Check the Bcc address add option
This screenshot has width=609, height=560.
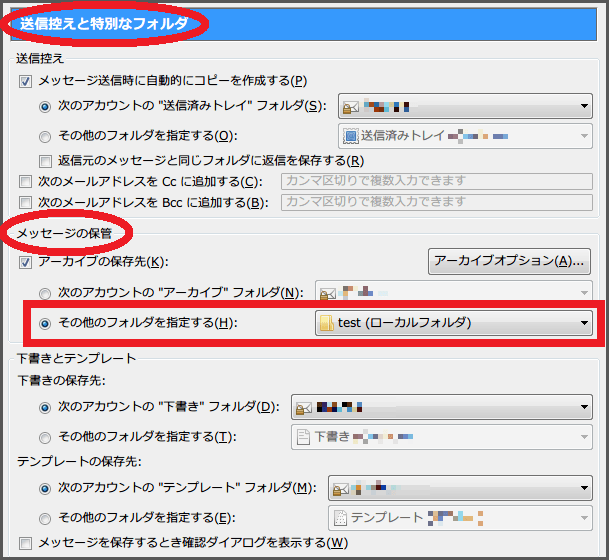(x=26, y=202)
